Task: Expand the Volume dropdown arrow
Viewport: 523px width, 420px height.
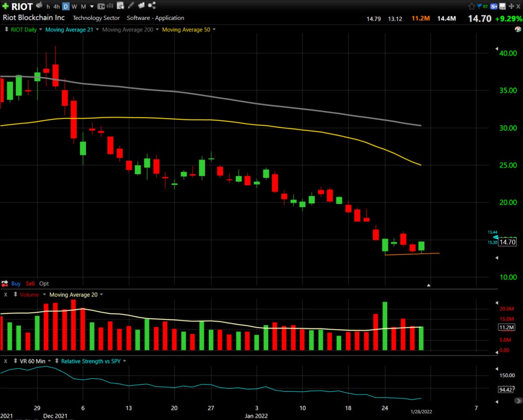Action: pos(44,295)
